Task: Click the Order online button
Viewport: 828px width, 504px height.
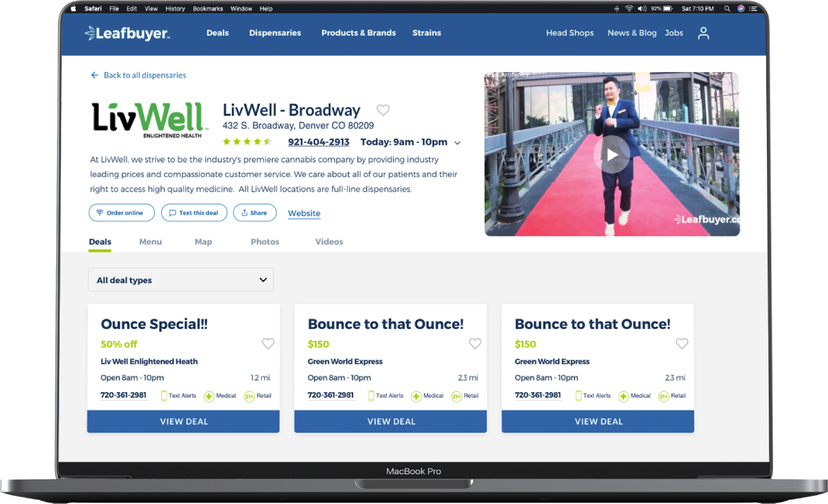Action: [x=122, y=213]
